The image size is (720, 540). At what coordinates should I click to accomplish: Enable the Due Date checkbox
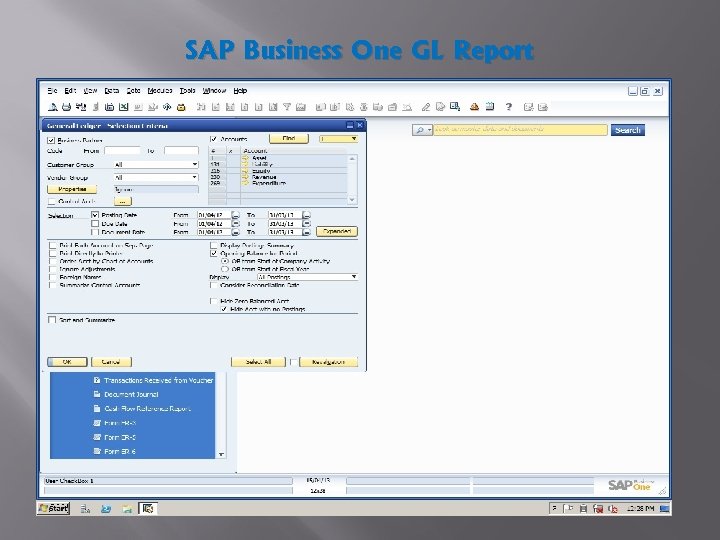95,224
